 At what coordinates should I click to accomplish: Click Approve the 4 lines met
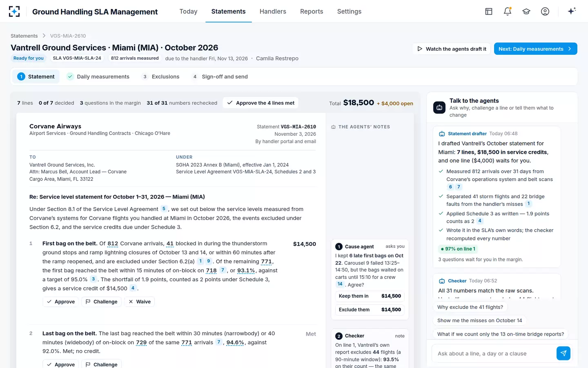[261, 103]
